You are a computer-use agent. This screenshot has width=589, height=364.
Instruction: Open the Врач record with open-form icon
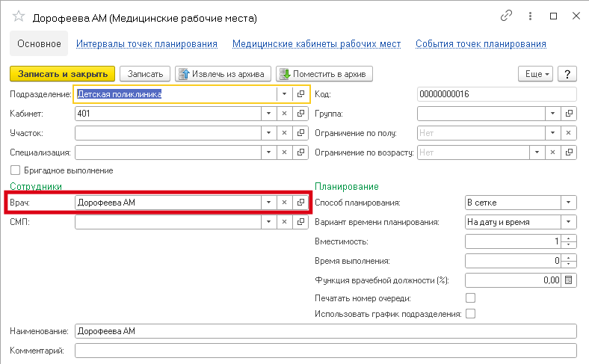[300, 203]
